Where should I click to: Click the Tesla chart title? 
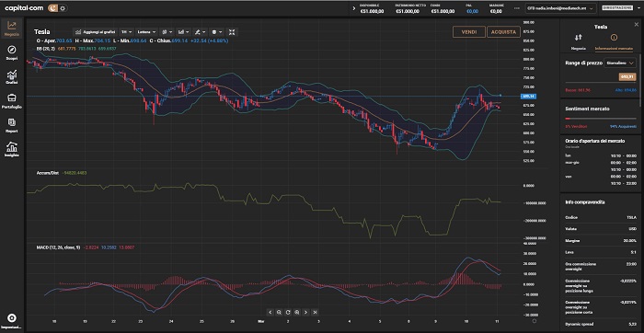click(42, 31)
